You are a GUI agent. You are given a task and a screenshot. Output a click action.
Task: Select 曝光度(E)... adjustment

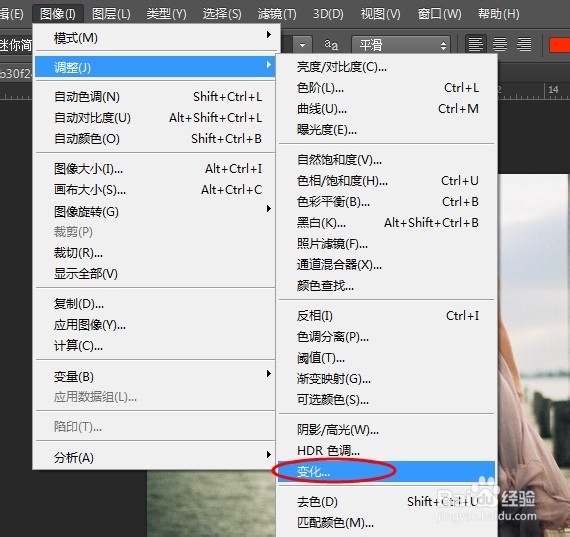click(386, 130)
